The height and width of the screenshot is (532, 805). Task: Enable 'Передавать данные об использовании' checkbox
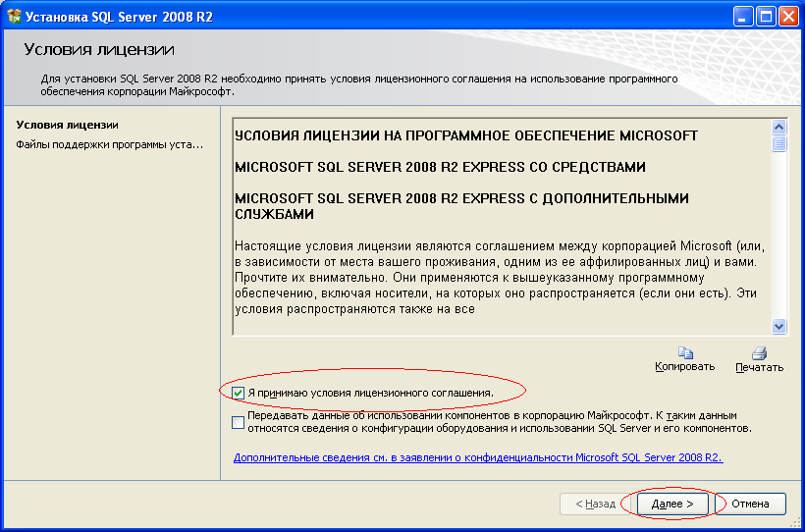pos(238,422)
